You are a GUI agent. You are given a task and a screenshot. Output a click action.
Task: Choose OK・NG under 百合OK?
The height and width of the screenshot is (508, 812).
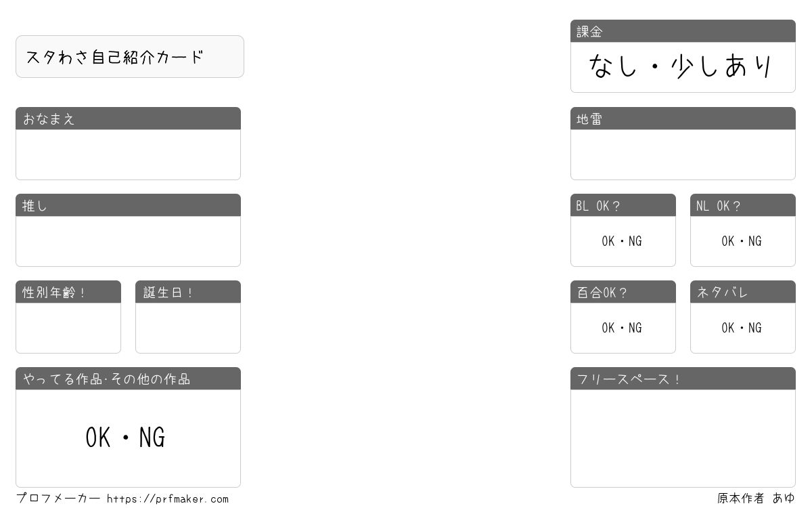click(622, 328)
